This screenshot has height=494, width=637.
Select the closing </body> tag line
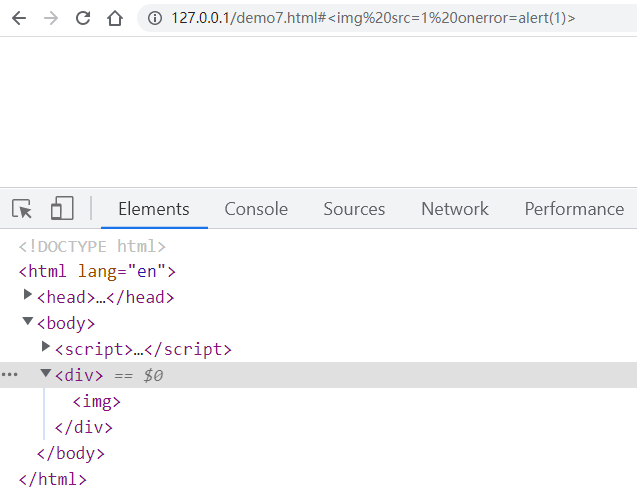71,453
